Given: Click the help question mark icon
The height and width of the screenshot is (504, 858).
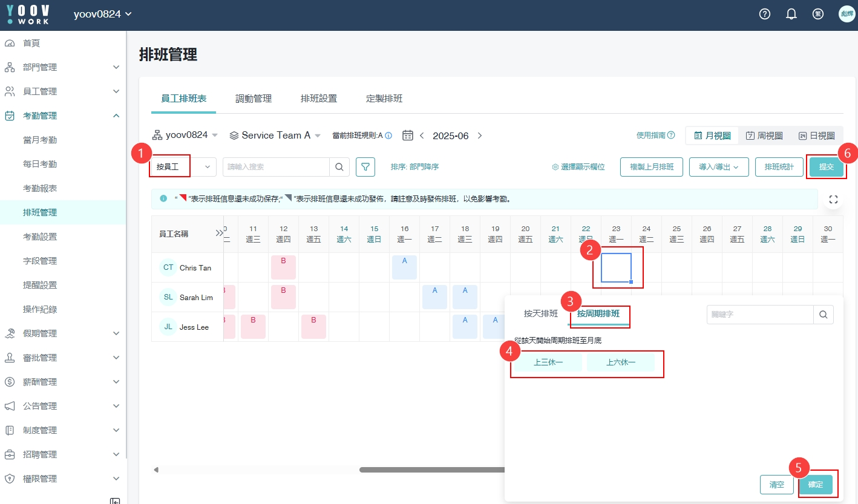Looking at the screenshot, I should point(765,15).
